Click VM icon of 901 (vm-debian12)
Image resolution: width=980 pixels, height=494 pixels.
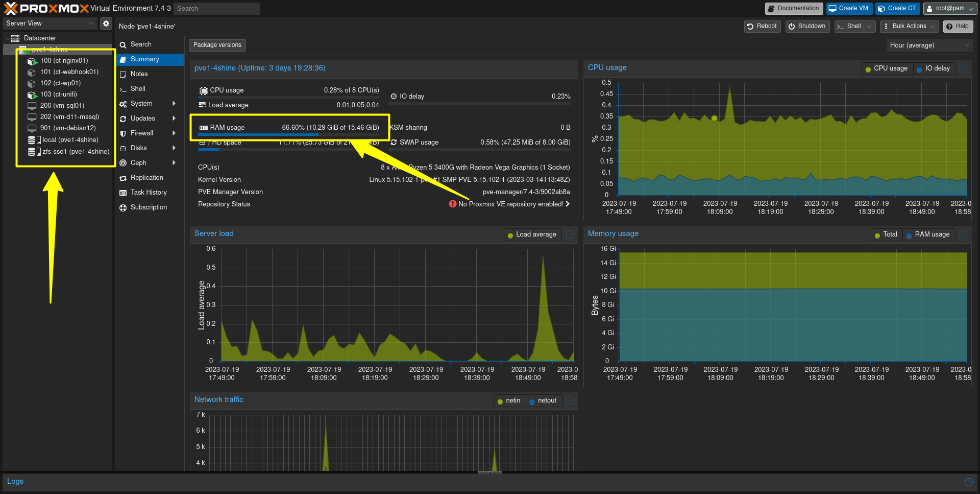pos(32,128)
